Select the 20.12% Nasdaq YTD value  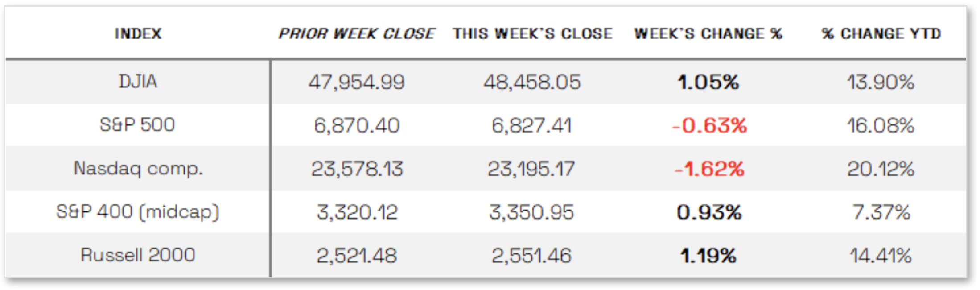pyautogui.click(x=881, y=169)
